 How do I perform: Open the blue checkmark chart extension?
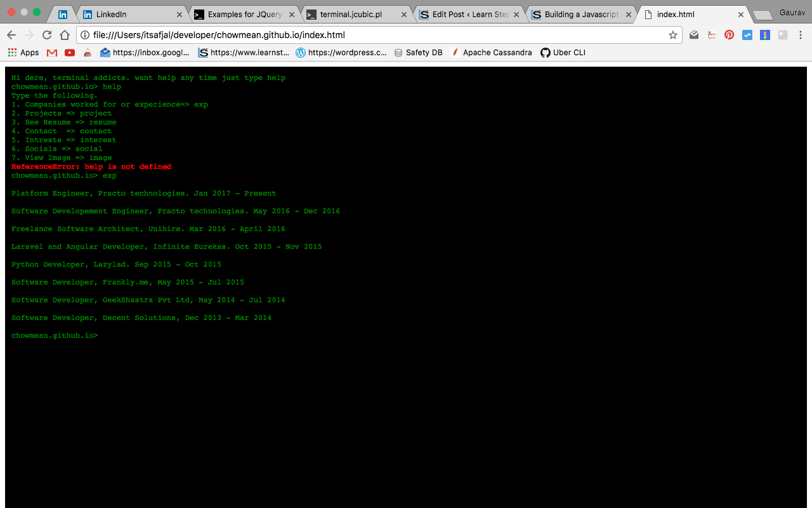(747, 35)
